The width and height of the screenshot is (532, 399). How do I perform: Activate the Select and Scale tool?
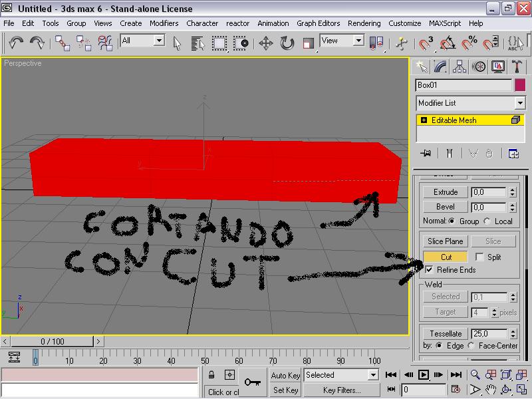(x=308, y=43)
